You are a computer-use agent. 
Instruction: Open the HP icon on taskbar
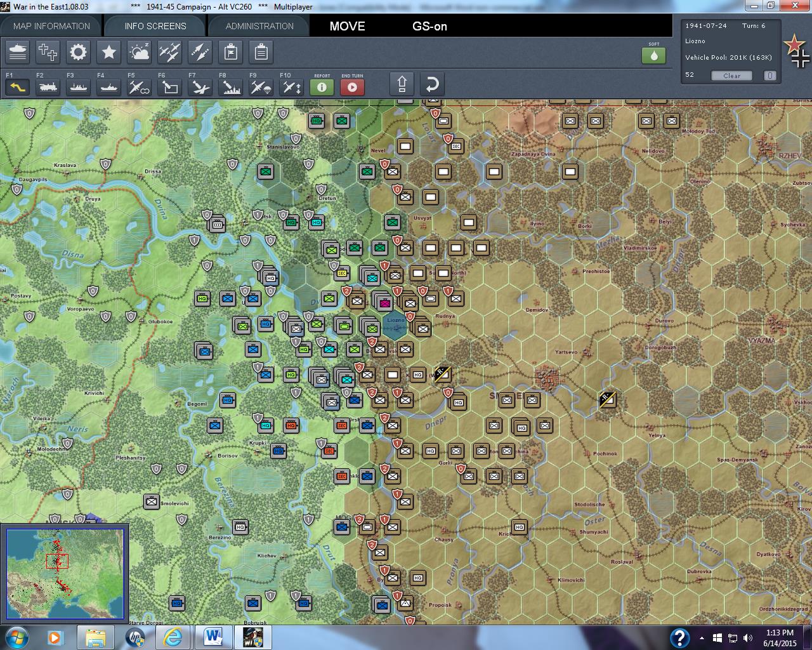point(135,637)
